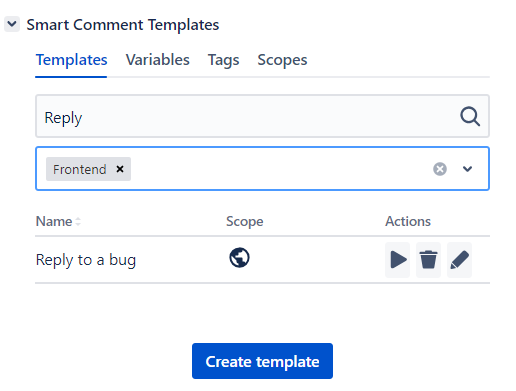Screen dimensions: 516x391
Task: Click the search field containing Reply
Action: pos(262,116)
